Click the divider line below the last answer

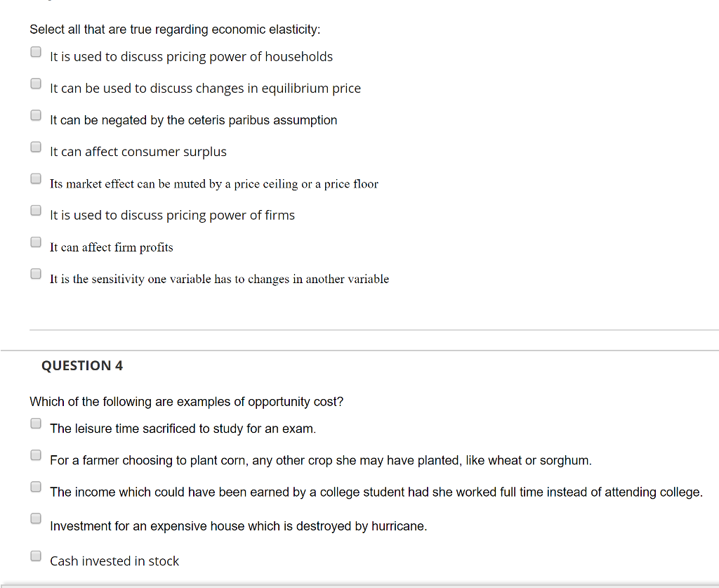pos(359,585)
